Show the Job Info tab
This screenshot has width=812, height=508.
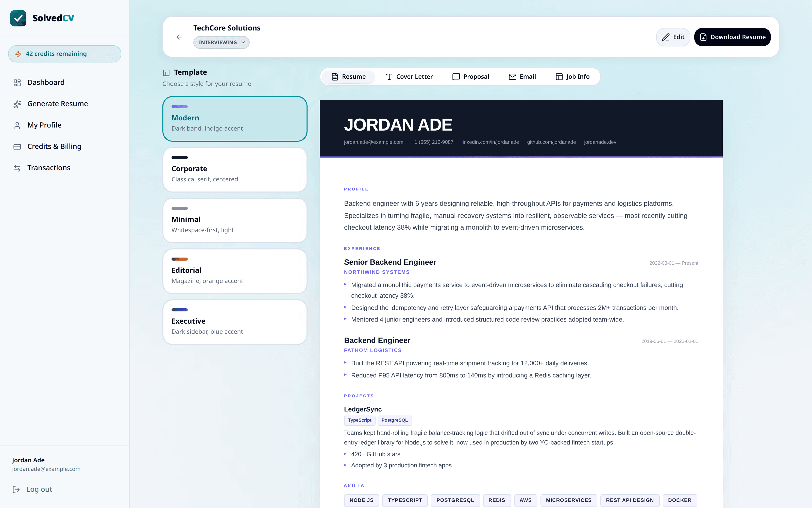(x=572, y=77)
